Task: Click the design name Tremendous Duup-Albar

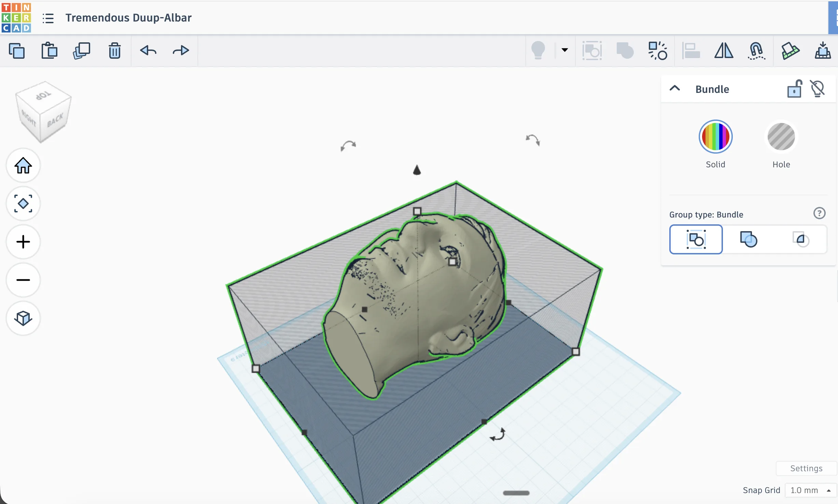Action: tap(128, 18)
